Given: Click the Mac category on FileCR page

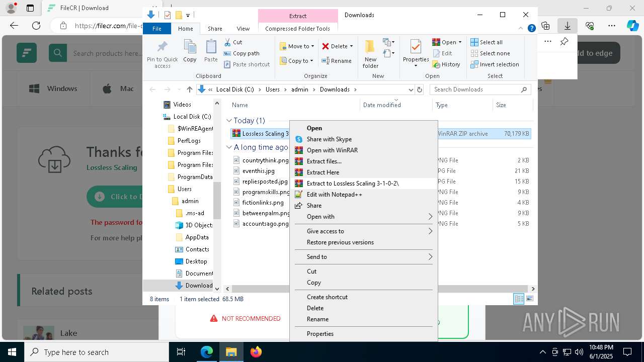Looking at the screenshot, I should pyautogui.click(x=119, y=89).
